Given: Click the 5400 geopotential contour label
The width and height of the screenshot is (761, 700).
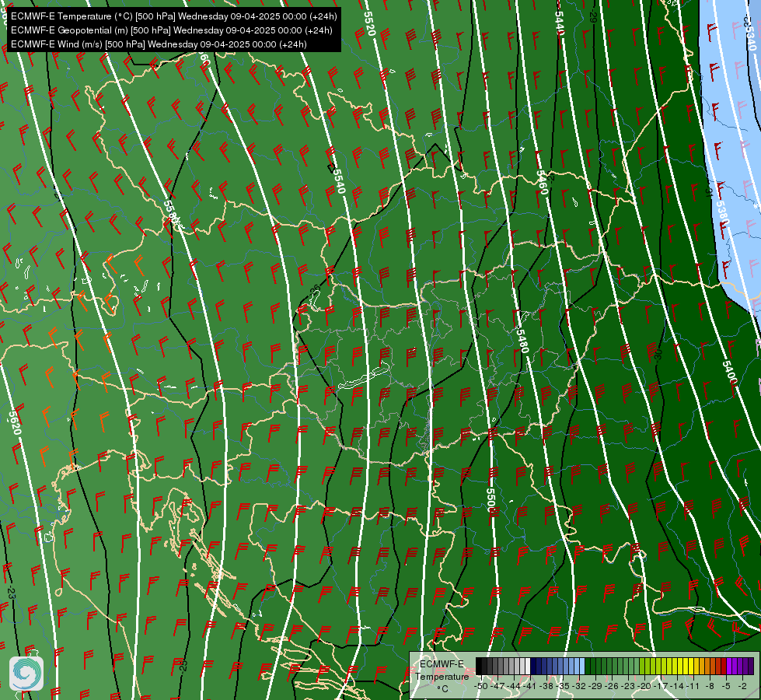Looking at the screenshot, I should 729,373.
